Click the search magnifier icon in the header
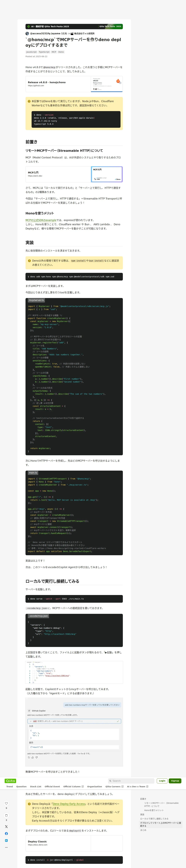This screenshot has height=868, width=186. pyautogui.click(x=110, y=781)
